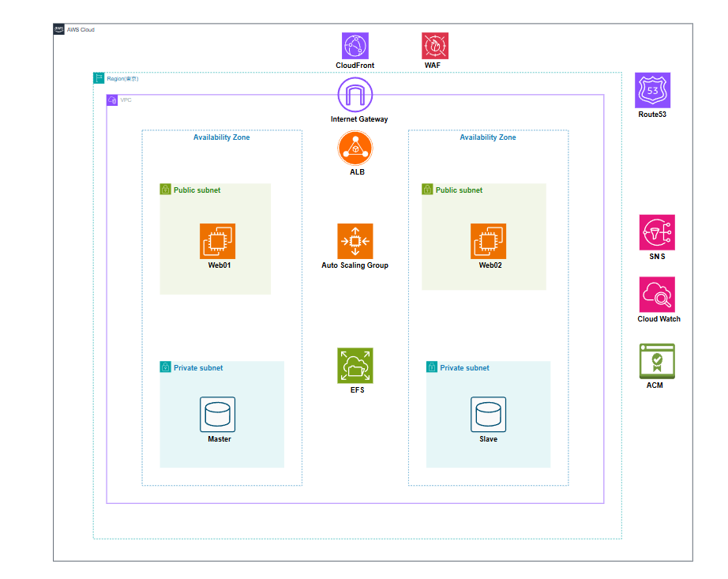728x579 pixels.
Task: Click the AWS Cloud title text
Action: pyautogui.click(x=81, y=30)
